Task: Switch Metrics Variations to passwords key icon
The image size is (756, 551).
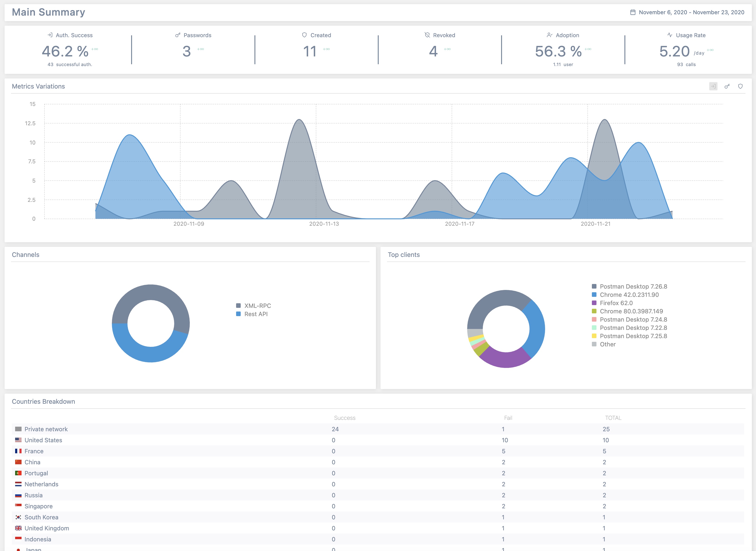Action: 727,86
